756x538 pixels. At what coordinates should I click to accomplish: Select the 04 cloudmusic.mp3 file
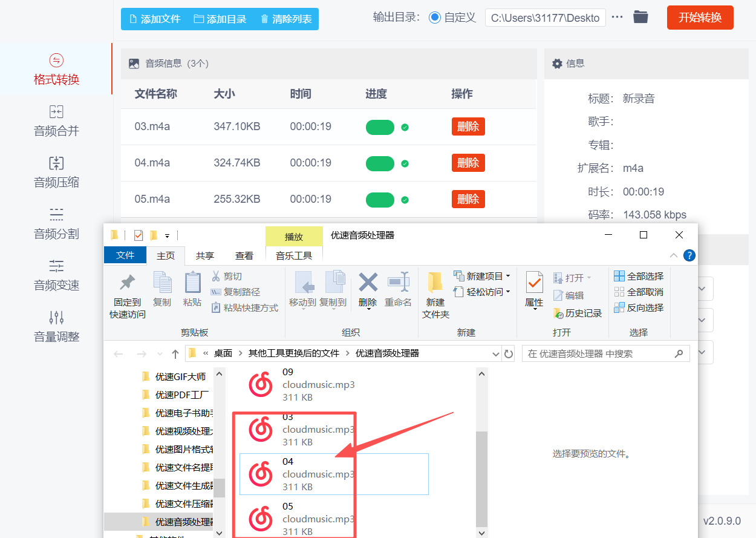(334, 474)
